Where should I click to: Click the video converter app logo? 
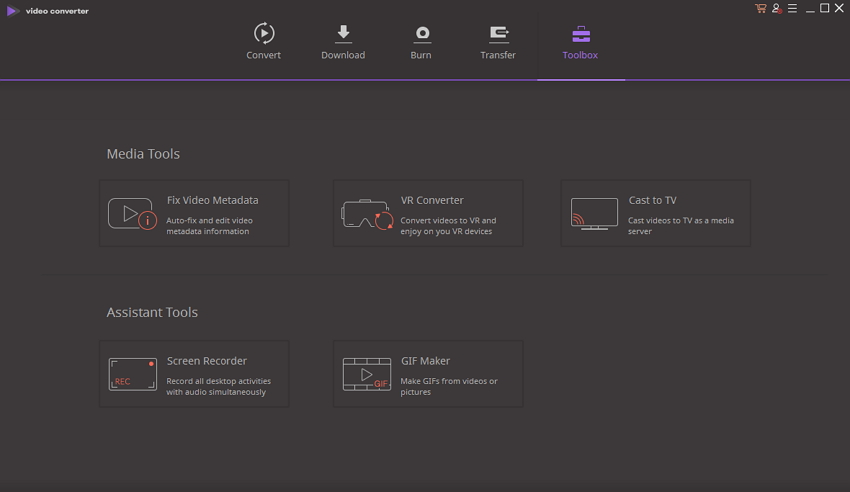12,11
